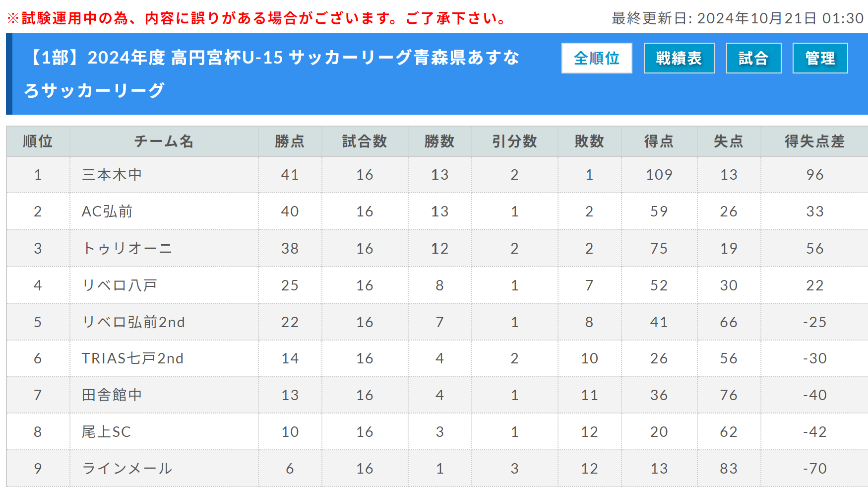Switch to the 戦績表 tab
Viewport: 868px width, 489px height.
679,58
